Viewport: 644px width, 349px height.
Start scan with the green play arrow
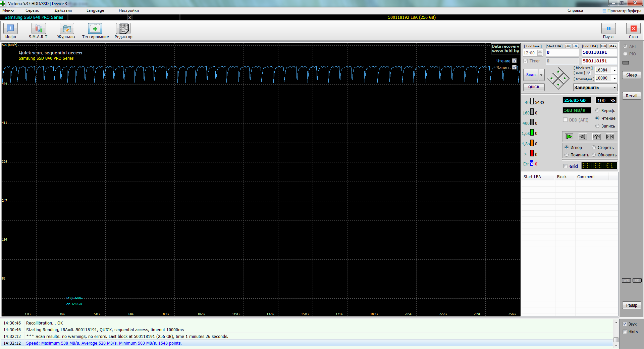[x=569, y=137]
